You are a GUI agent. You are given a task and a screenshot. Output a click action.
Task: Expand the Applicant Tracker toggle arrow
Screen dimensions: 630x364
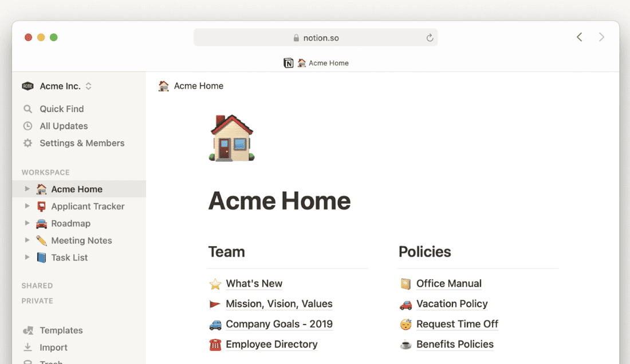click(x=27, y=206)
